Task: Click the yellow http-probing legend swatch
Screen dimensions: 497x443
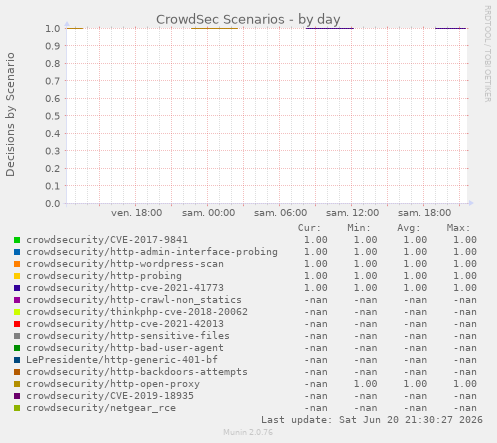Action: (17, 276)
